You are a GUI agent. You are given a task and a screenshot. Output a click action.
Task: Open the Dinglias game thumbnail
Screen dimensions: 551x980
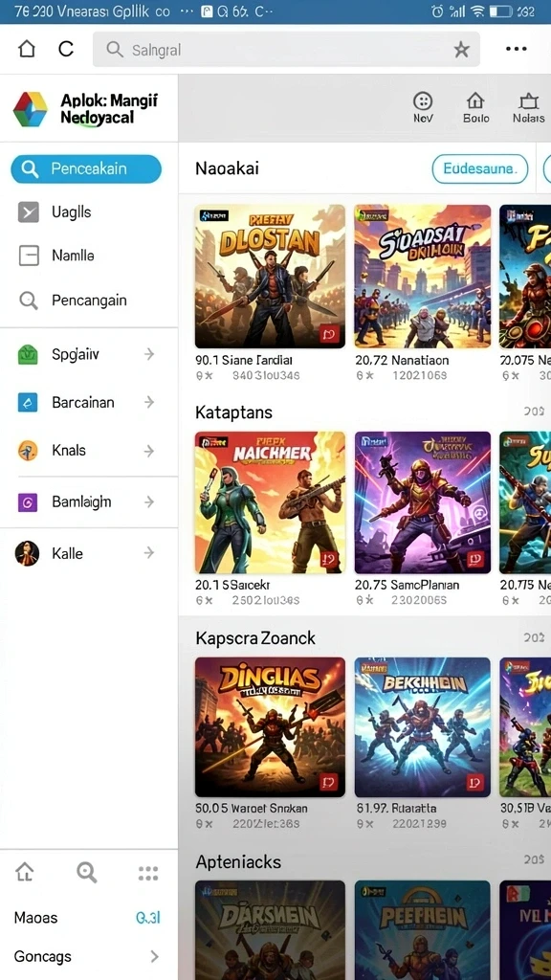[x=270, y=727]
